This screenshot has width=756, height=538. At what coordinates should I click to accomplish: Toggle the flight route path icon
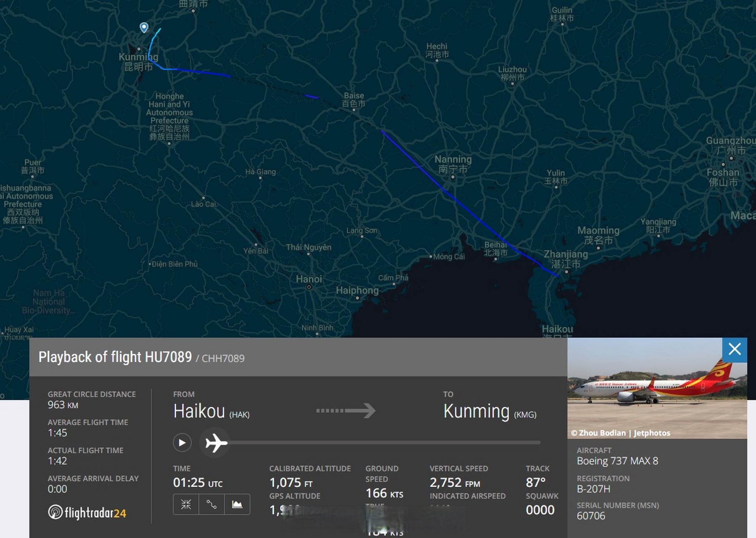tap(211, 504)
